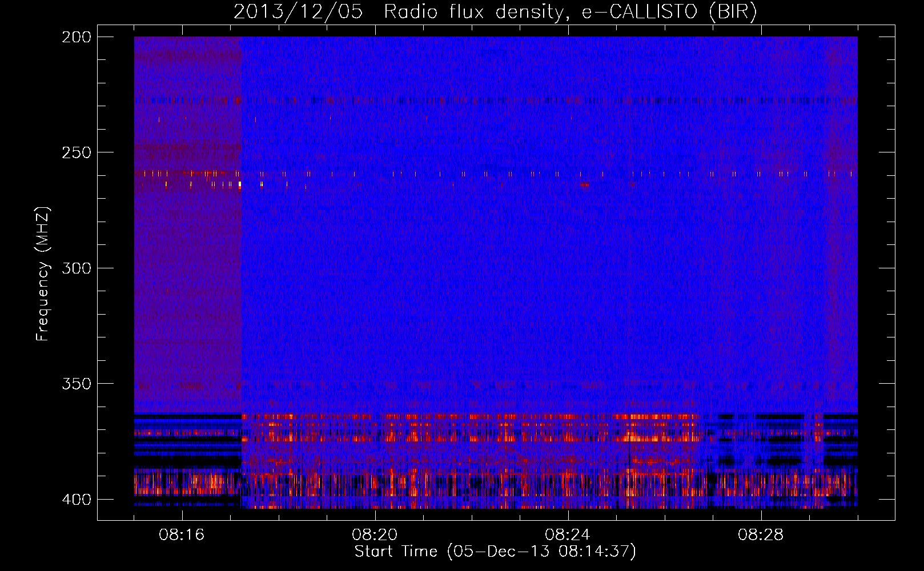Click the 400 frequency tick label
Viewport: 924px width, 571px height.
point(76,500)
